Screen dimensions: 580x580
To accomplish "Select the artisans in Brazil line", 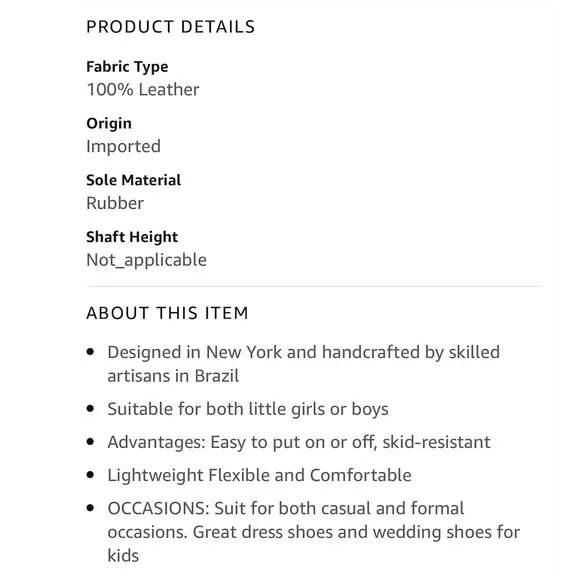I will [x=173, y=376].
